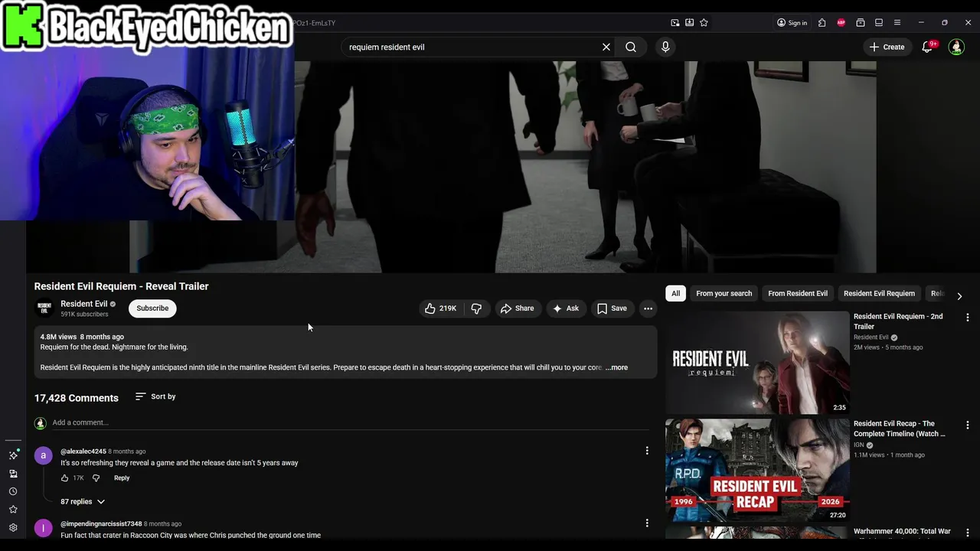The image size is (980, 551).
Task: Click the Create button
Action: [x=887, y=47]
